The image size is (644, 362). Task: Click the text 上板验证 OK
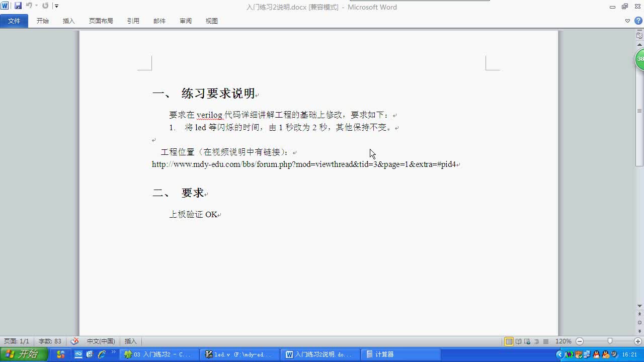click(193, 215)
